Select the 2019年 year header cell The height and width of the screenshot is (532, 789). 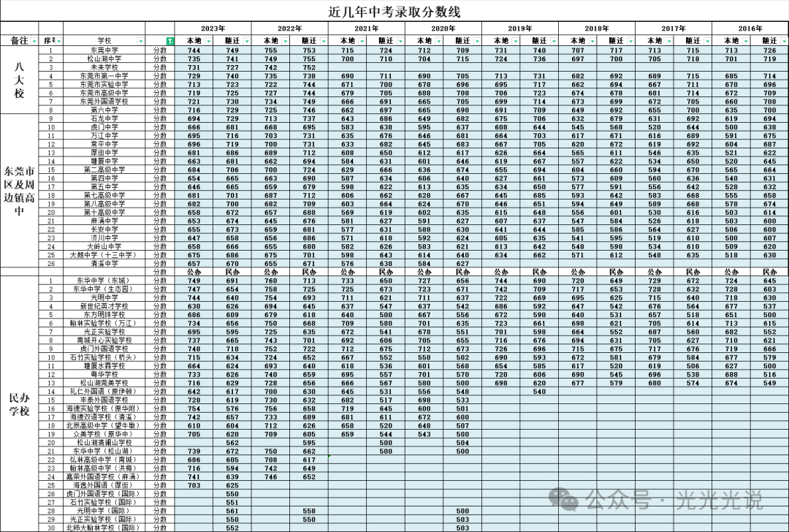coord(520,28)
